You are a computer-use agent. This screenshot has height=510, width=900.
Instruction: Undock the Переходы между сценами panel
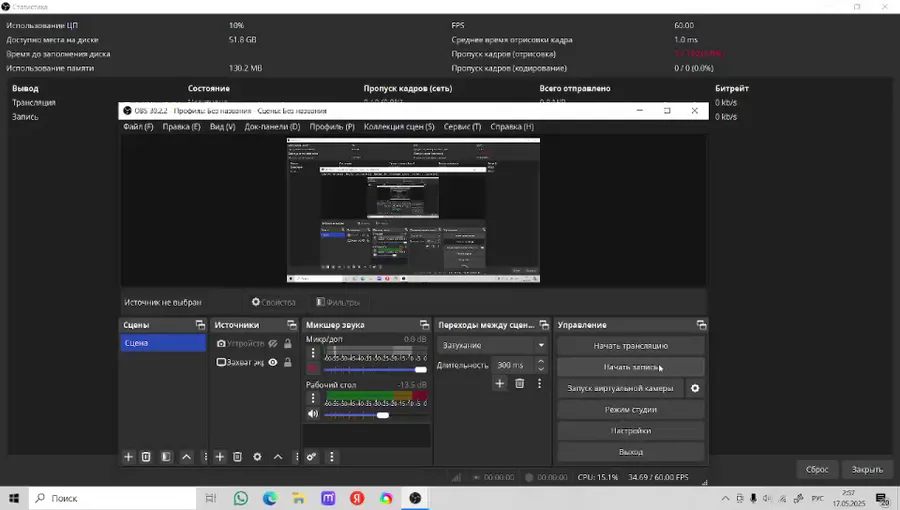coord(544,325)
